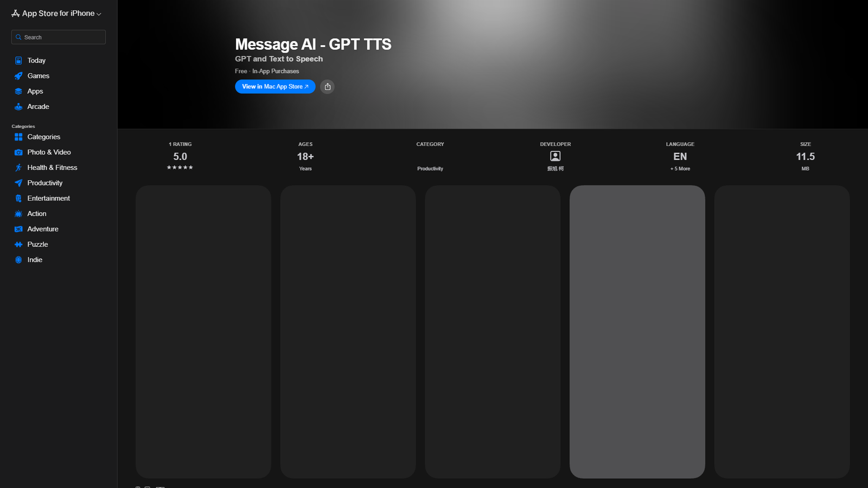Click the 18+ age rating

click(x=305, y=157)
